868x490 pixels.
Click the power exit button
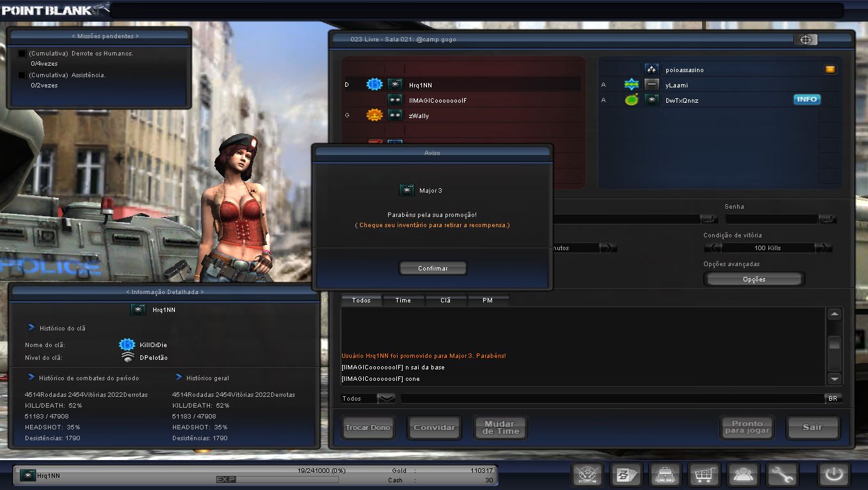click(835, 475)
